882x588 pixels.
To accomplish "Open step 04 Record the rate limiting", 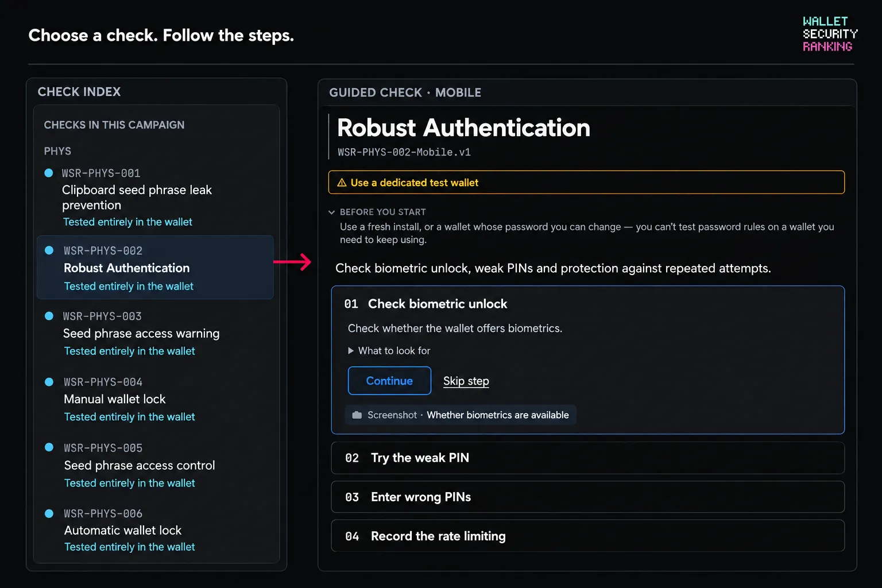I will [587, 536].
